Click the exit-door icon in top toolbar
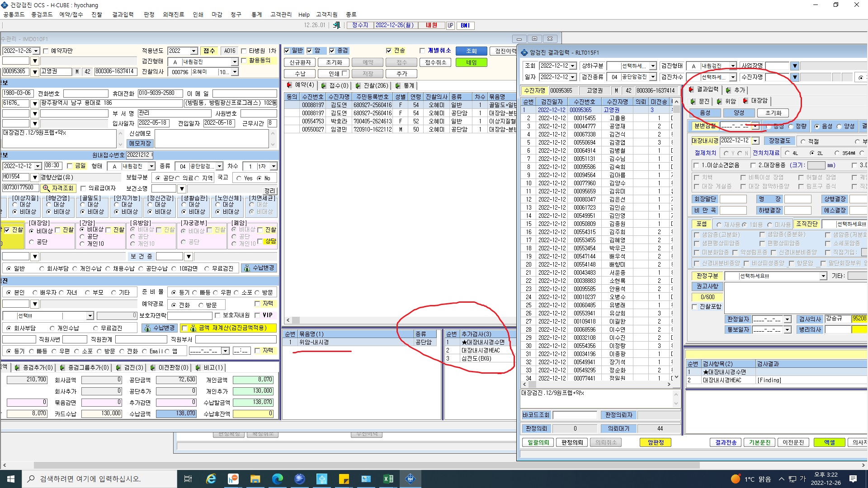 [336, 25]
